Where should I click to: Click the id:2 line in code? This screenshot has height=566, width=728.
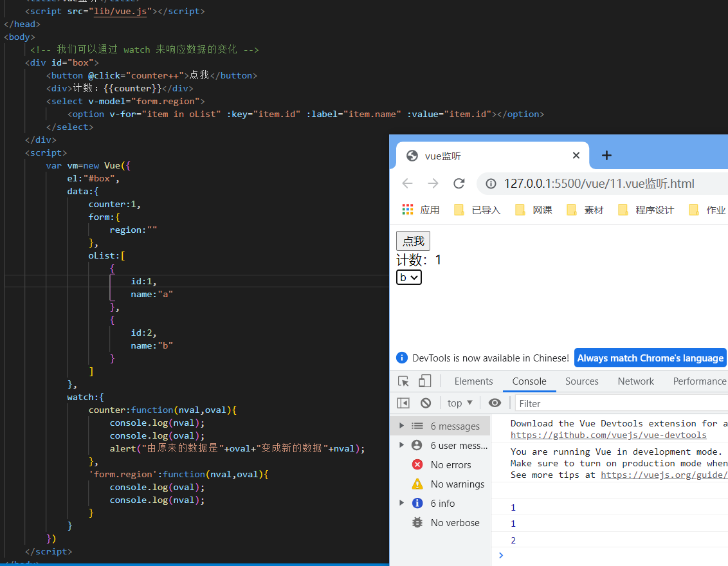[x=143, y=333]
